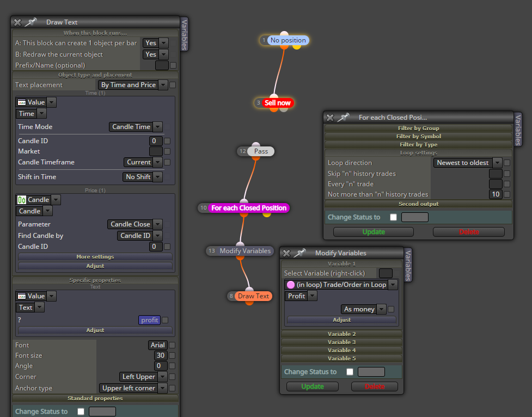Enable Change Status to in Draw Text panel
The image size is (532, 417).
81,412
